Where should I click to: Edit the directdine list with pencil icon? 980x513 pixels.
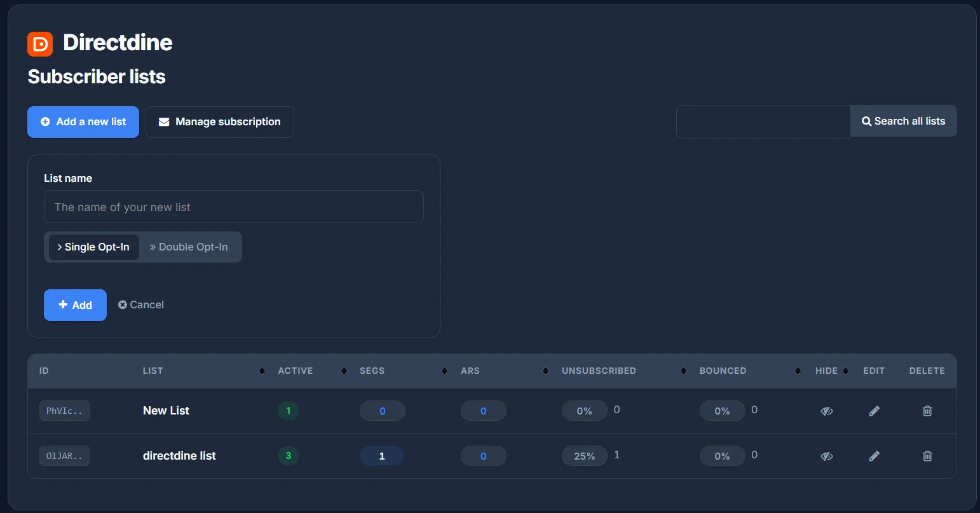874,456
